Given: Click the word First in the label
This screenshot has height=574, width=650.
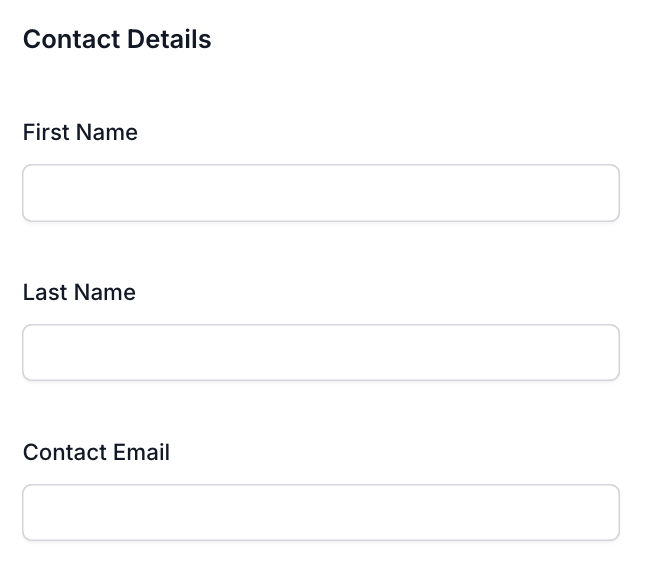Looking at the screenshot, I should click(x=46, y=132).
